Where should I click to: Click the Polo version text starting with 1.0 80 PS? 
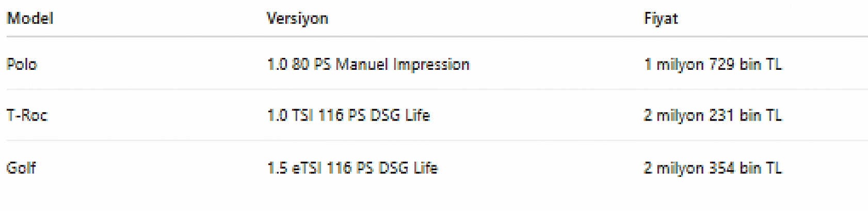tap(368, 65)
